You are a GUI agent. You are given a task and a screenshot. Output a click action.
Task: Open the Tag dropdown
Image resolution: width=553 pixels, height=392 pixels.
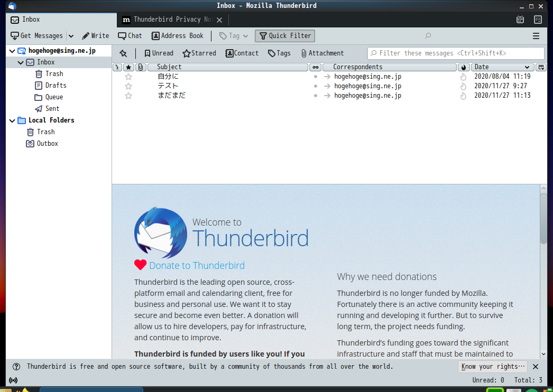pyautogui.click(x=234, y=35)
